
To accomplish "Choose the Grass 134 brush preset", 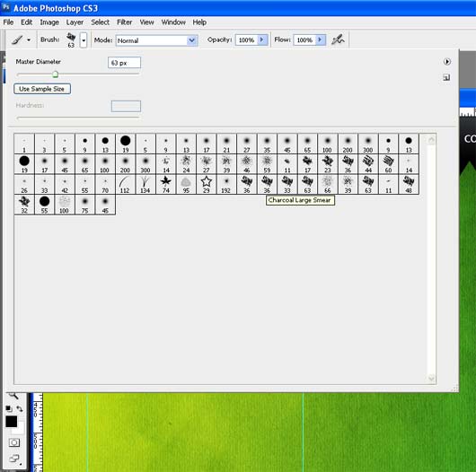I will [x=145, y=184].
